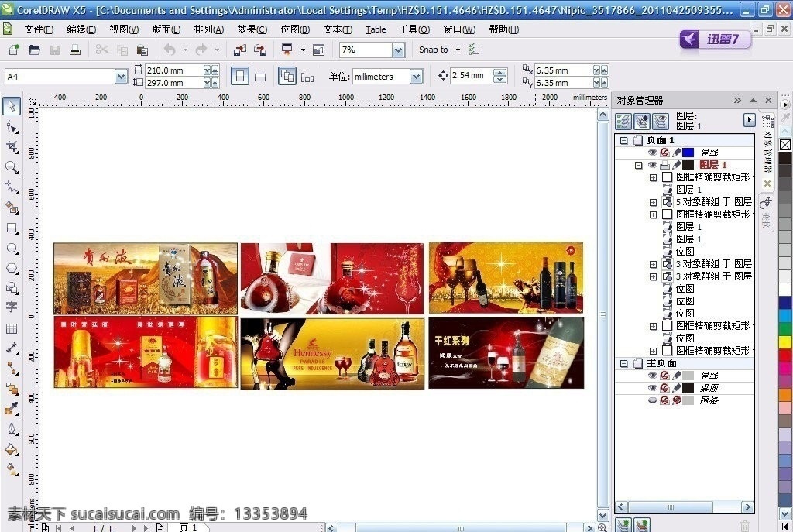This screenshot has width=793, height=532.
Task: Open the Table menu
Action: tap(376, 29)
